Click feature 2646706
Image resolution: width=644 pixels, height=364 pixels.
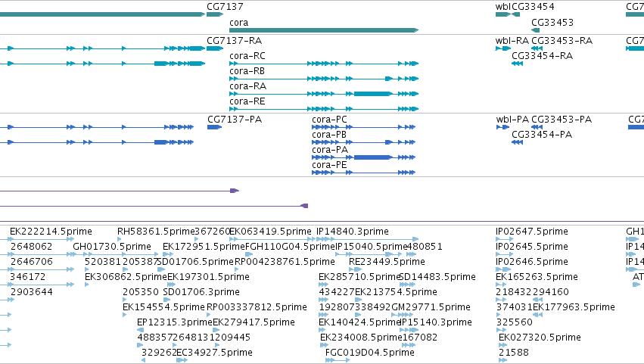pyautogui.click(x=32, y=262)
